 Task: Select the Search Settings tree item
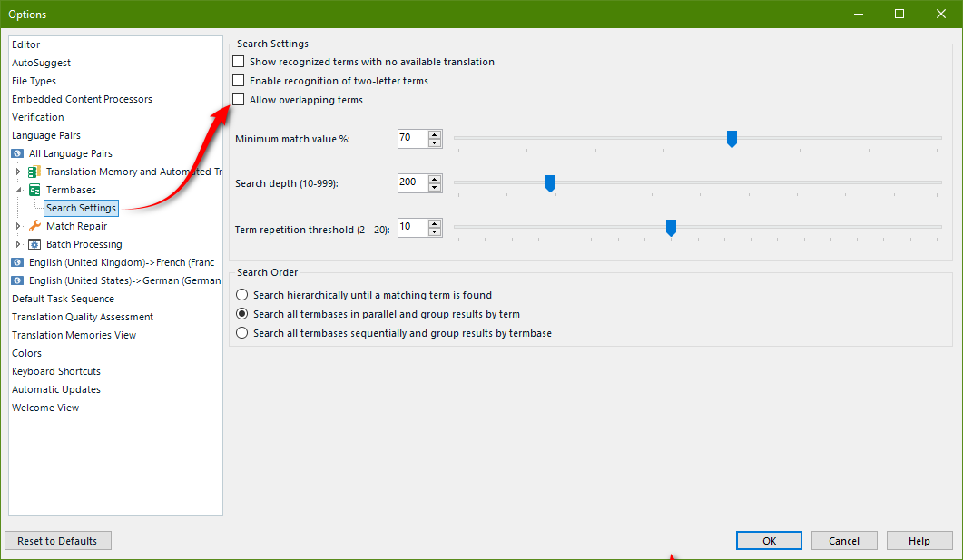(x=81, y=208)
